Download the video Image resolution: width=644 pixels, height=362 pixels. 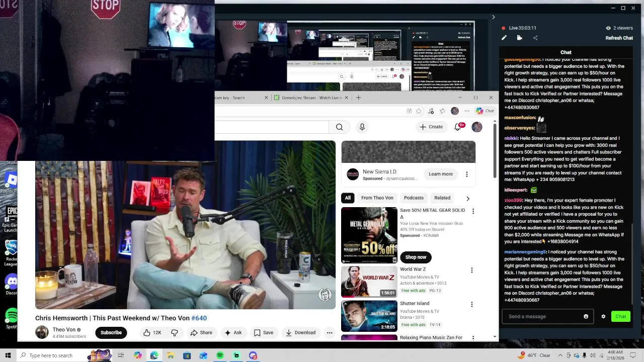coord(300,332)
